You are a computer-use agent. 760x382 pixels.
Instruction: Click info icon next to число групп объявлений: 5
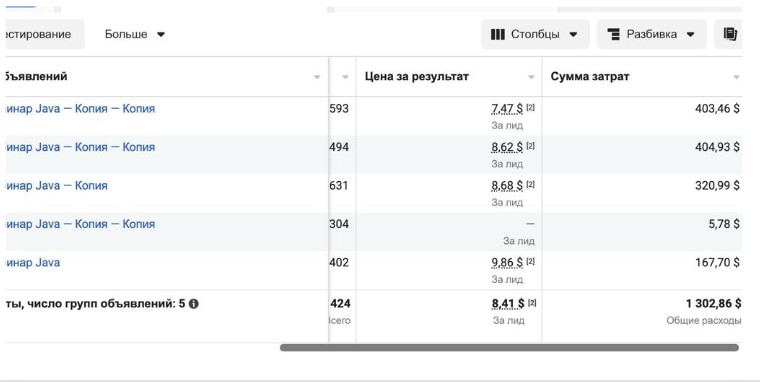click(x=193, y=304)
